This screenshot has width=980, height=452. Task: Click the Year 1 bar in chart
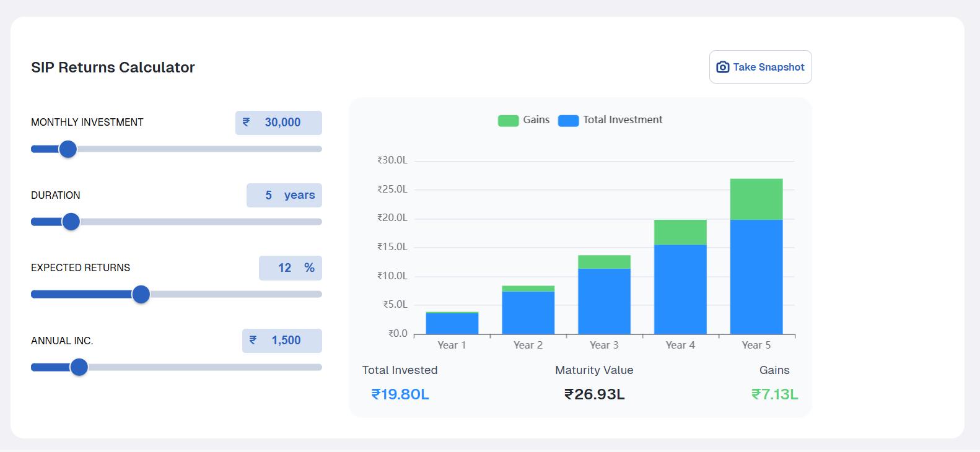[452, 324]
